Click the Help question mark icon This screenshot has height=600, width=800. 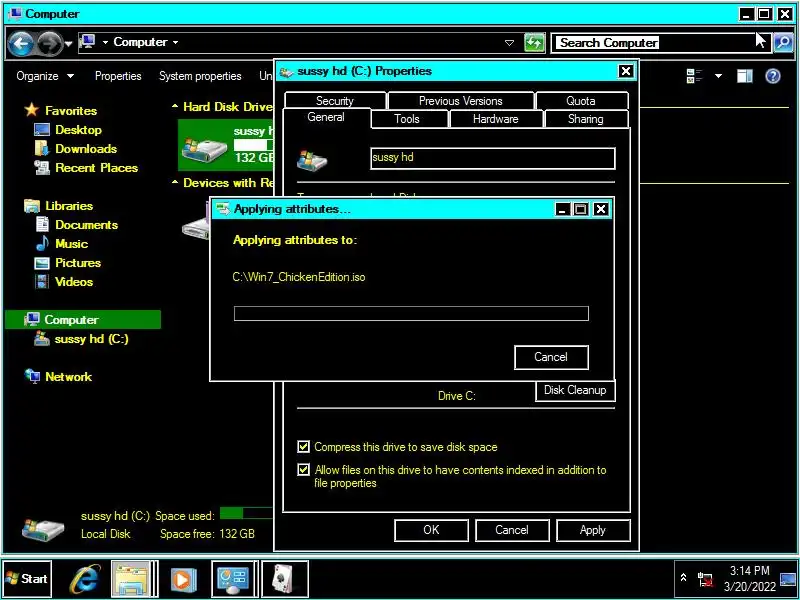tap(773, 76)
